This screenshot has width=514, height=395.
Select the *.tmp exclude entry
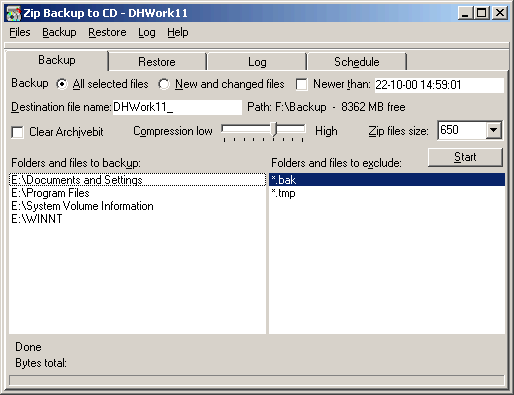point(387,193)
